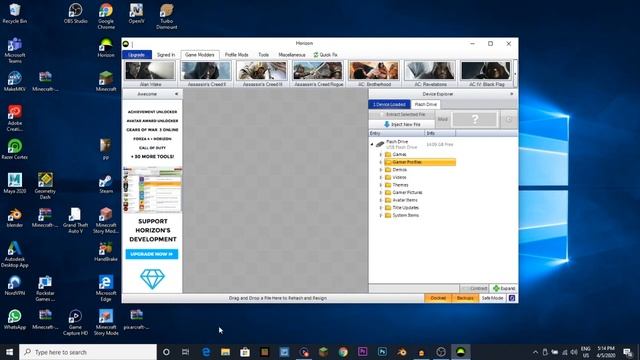
Task: Open the Razer Cortex desktop icon
Action: click(x=15, y=149)
